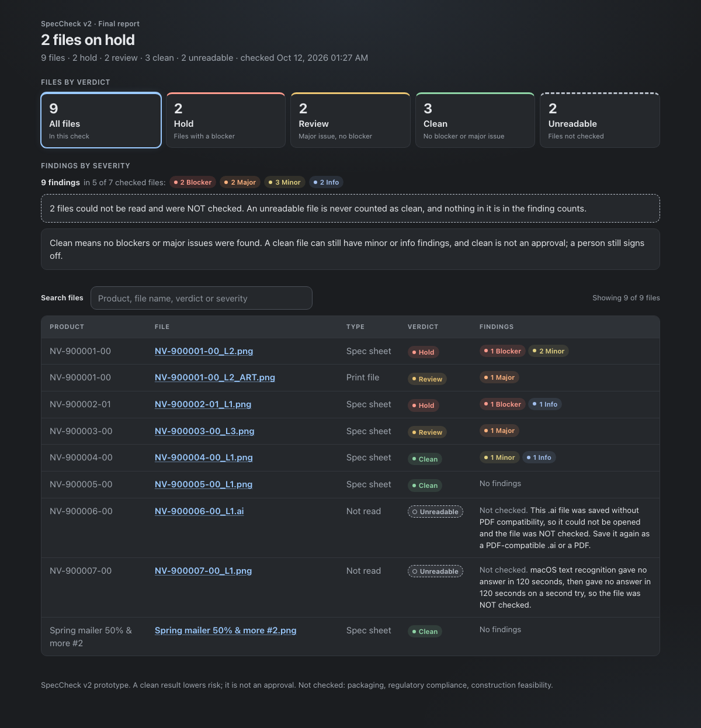Click Review badge in NV-900003-00_L3.png row
Viewport: 701px width, 728px height.
tap(427, 432)
